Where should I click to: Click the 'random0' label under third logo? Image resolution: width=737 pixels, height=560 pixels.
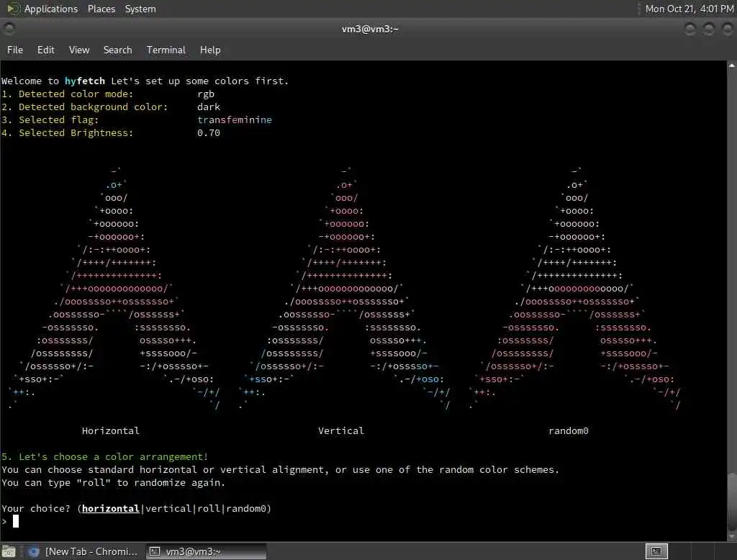click(569, 430)
